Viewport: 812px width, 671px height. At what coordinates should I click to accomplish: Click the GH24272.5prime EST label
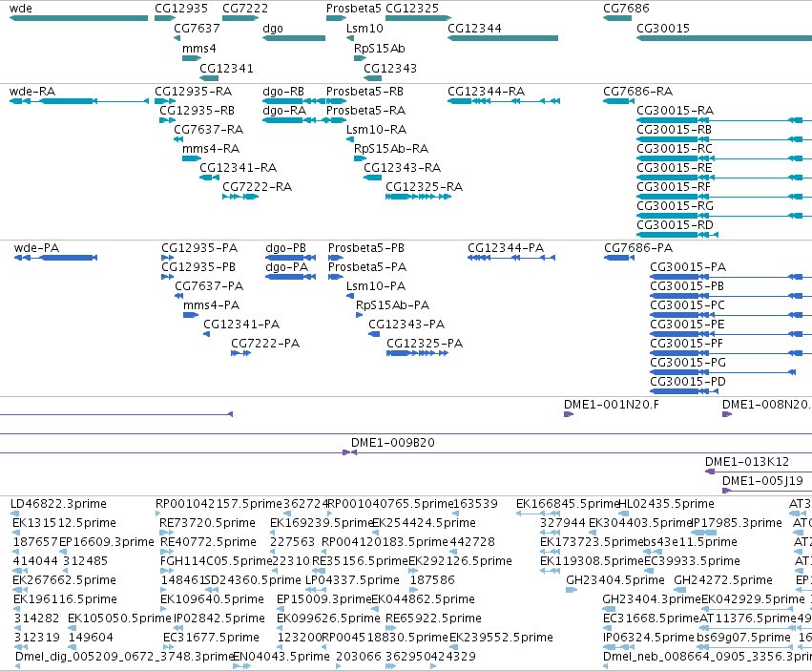tap(723, 580)
